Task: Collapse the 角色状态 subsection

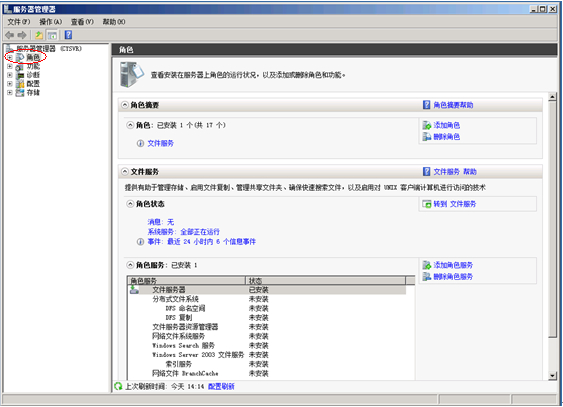Action: (130, 204)
